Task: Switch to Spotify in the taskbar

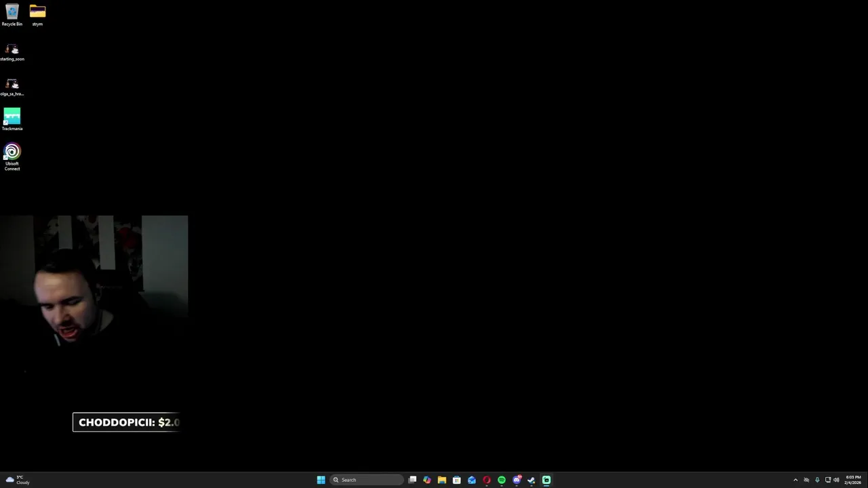Action: (502, 480)
